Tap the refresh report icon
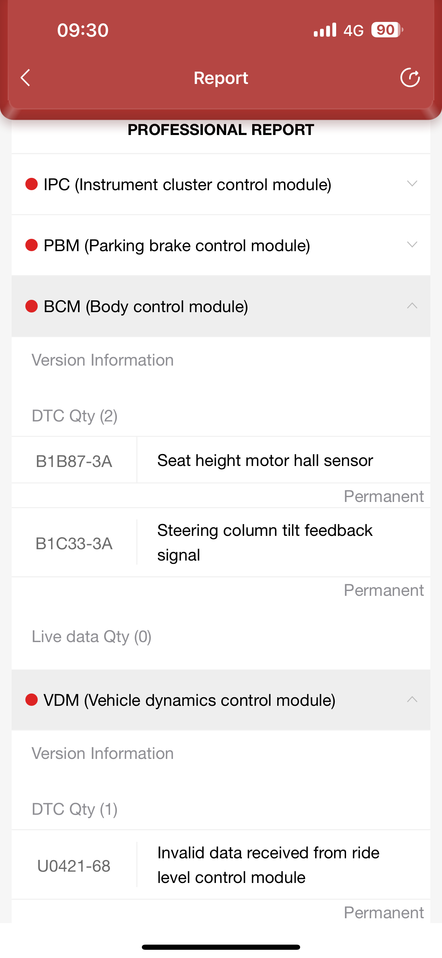The height and width of the screenshot is (958, 442). [410, 78]
